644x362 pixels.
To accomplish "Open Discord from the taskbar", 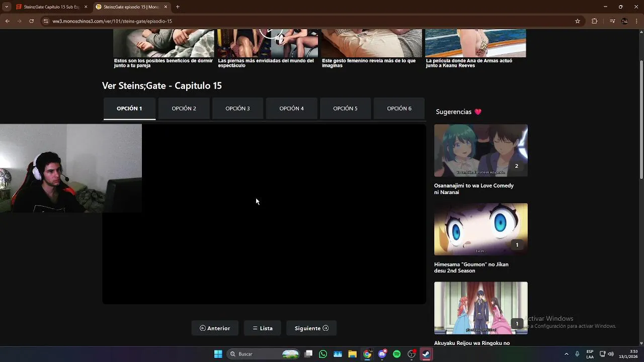I will pos(382,354).
